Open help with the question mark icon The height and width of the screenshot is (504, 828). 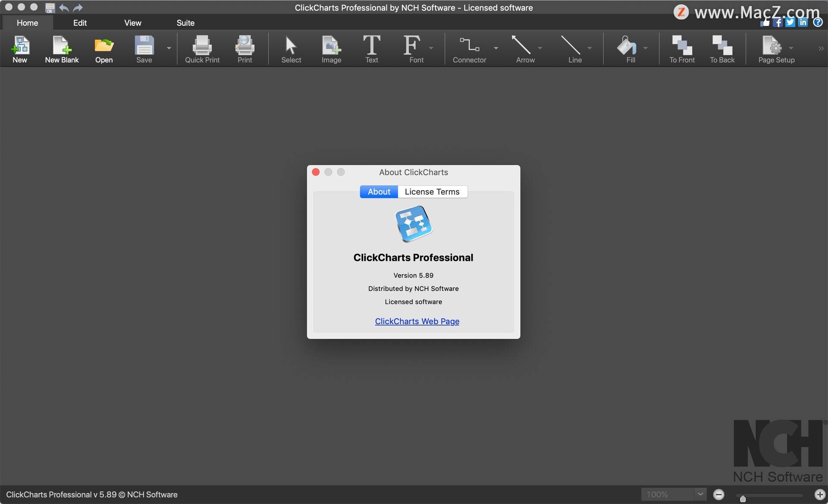tap(818, 22)
